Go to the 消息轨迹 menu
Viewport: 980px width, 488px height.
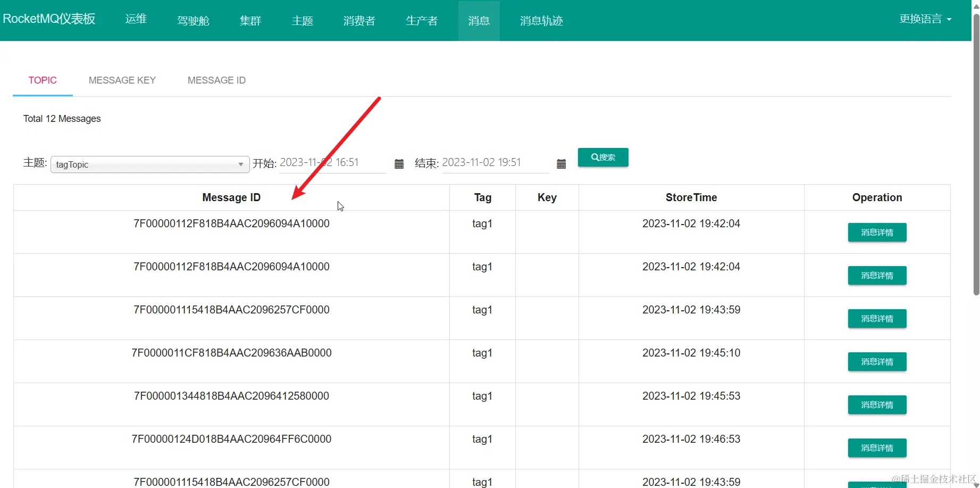click(541, 21)
